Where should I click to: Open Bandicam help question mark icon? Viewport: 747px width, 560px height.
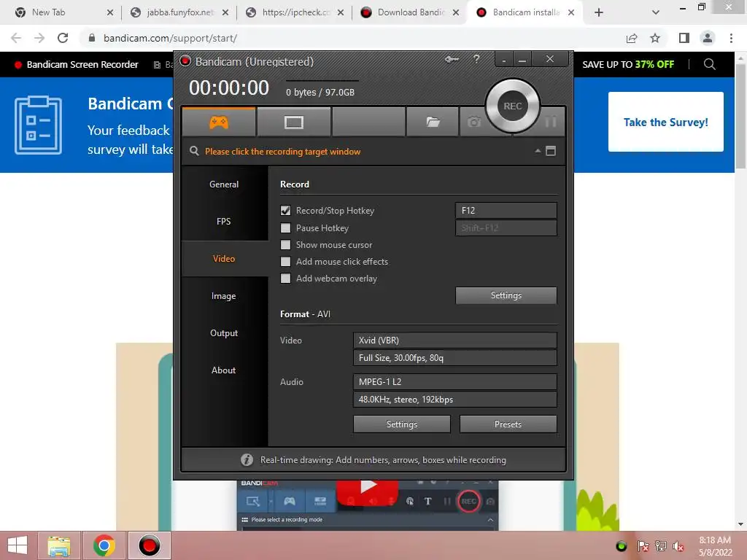click(476, 59)
